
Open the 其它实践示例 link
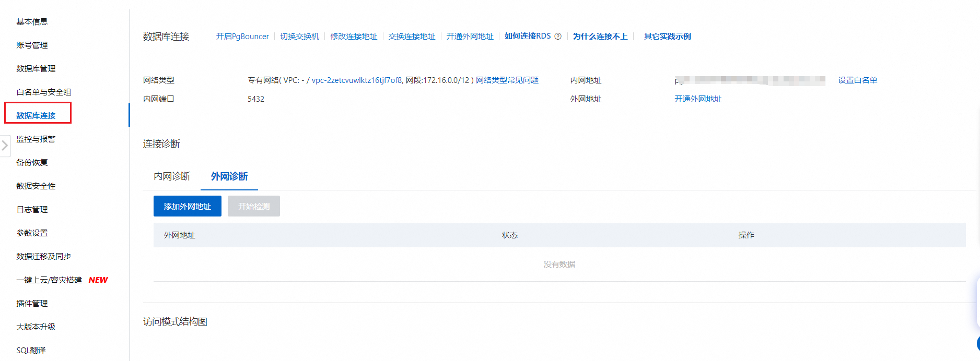pyautogui.click(x=668, y=37)
